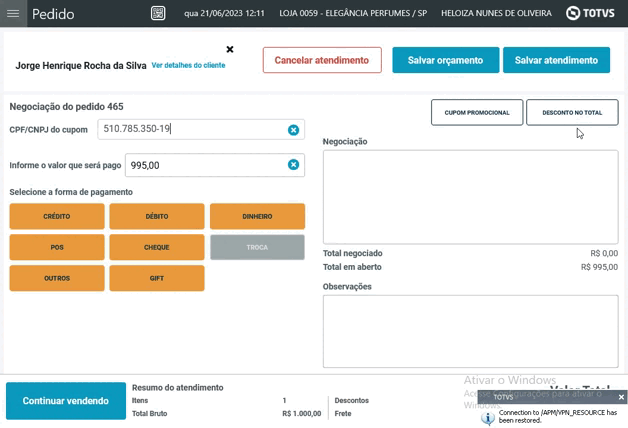Click Salvar atendimento button
The height and width of the screenshot is (428, 628).
pos(556,60)
